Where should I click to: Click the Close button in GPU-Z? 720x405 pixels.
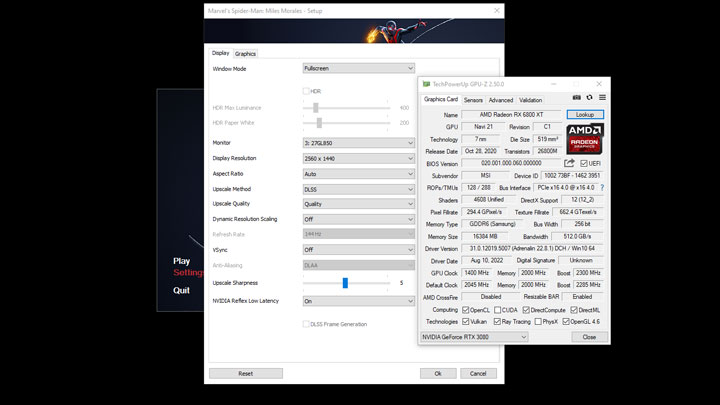coord(590,337)
